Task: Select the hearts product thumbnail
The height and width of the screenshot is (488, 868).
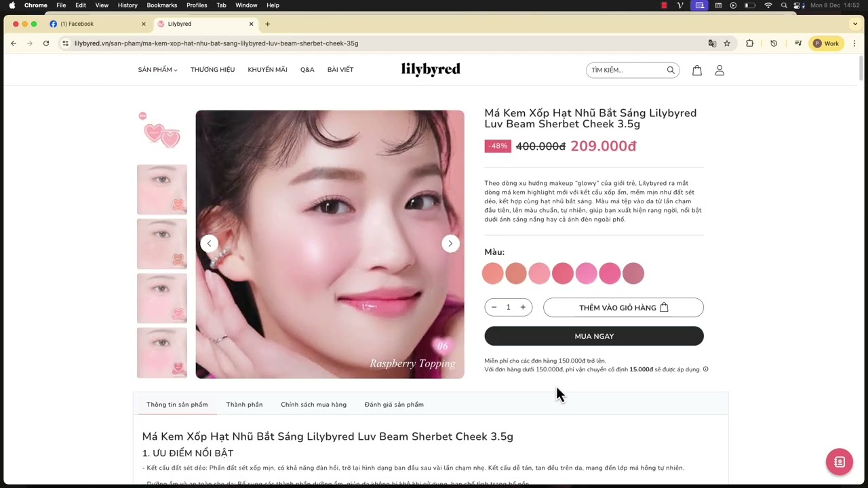Action: pyautogui.click(x=162, y=135)
